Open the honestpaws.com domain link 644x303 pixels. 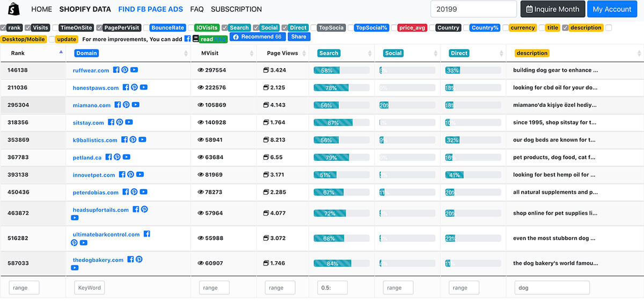(x=96, y=88)
